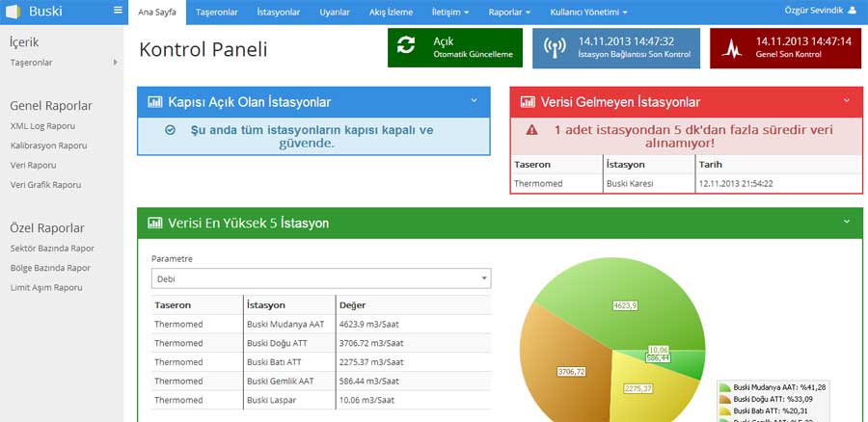Click the check circle icon in blue message
Screen dimensions: 868x422
[170, 130]
